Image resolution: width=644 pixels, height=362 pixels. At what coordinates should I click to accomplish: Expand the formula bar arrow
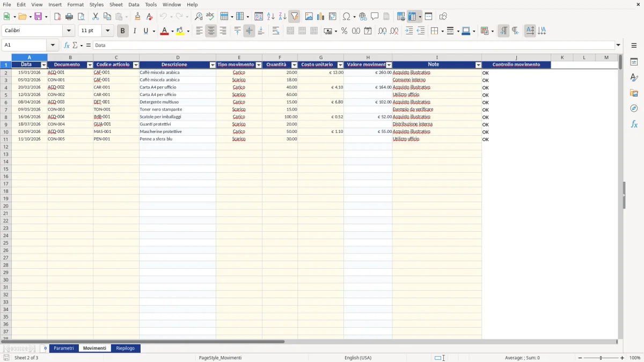[x=618, y=46]
